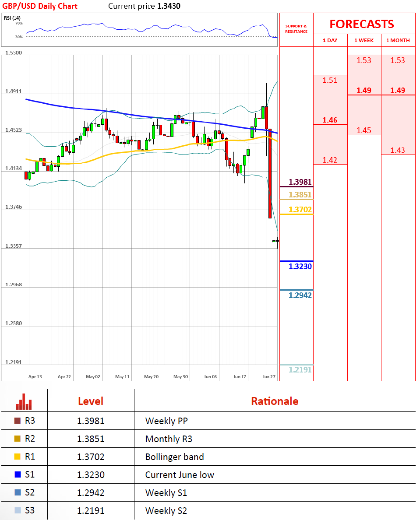Click the R2 brown color square
Viewport: 420px width, 520px height.
tap(18, 439)
